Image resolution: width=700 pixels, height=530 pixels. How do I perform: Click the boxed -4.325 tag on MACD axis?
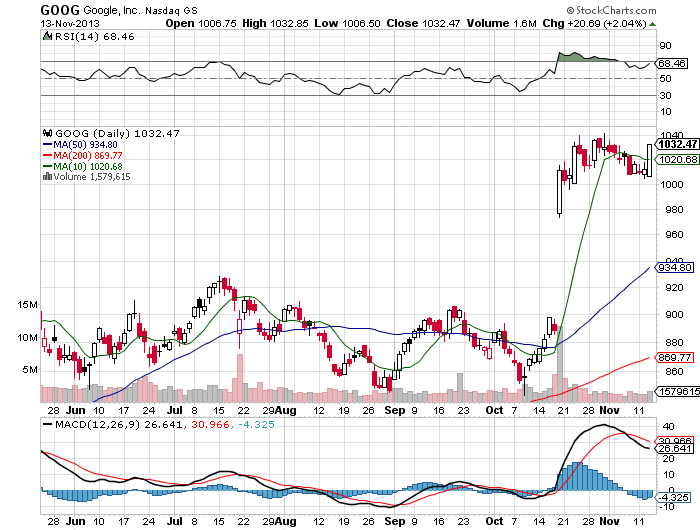pyautogui.click(x=674, y=497)
